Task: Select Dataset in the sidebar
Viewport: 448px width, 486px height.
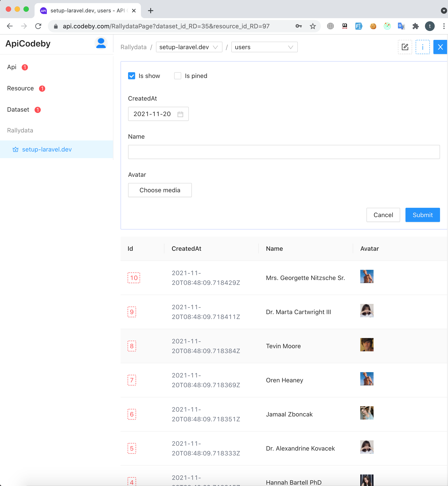Action: pos(18,110)
